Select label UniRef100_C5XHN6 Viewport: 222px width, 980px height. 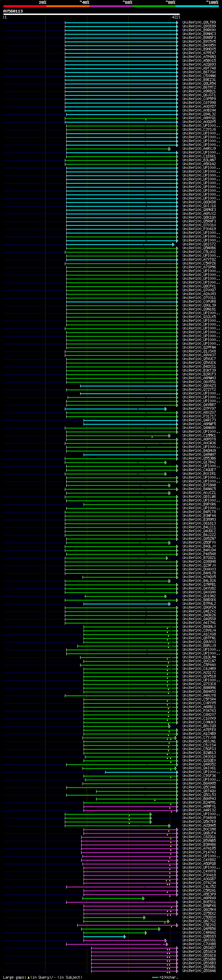(199, 76)
